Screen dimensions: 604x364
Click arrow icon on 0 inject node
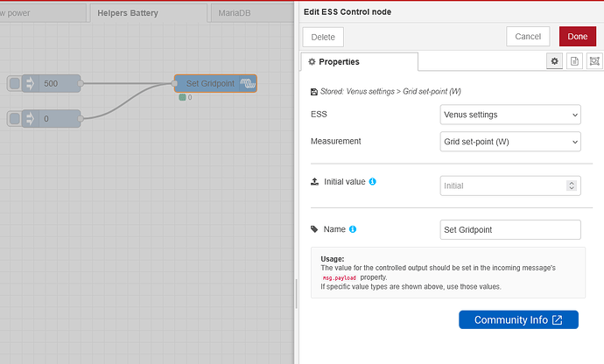30,119
